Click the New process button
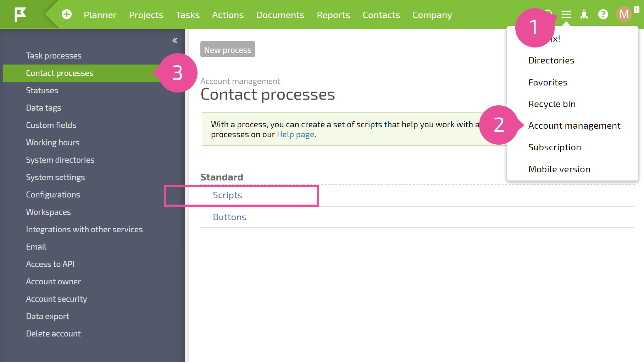The image size is (644, 362). click(x=228, y=49)
